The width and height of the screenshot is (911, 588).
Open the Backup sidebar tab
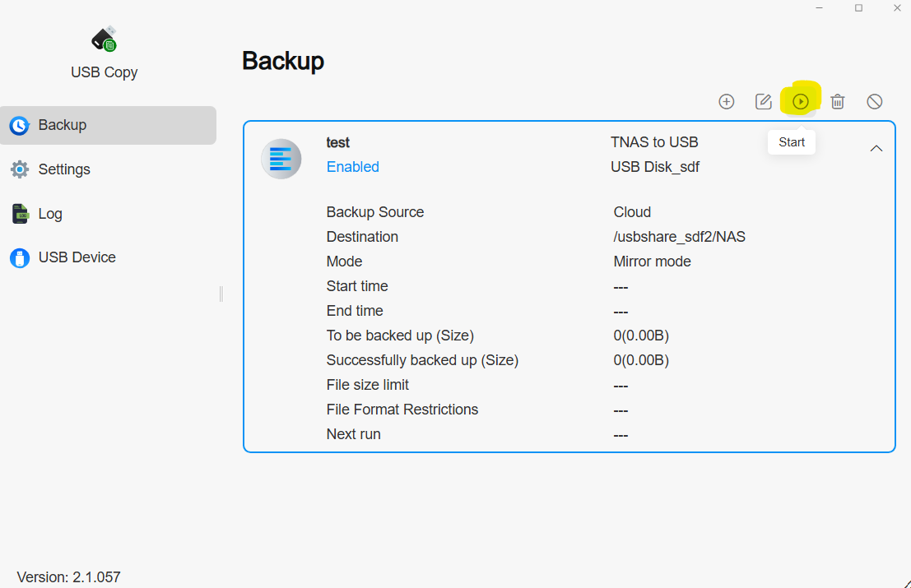click(x=108, y=125)
